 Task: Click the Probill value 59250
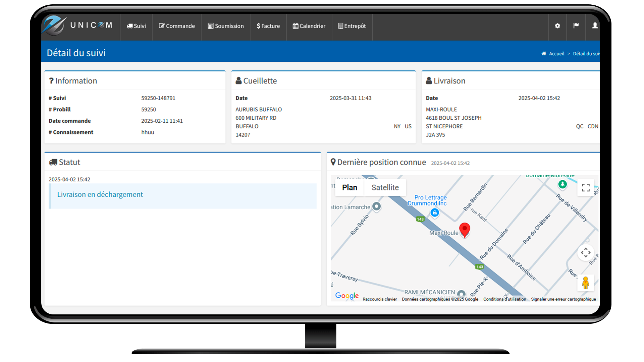[149, 110]
